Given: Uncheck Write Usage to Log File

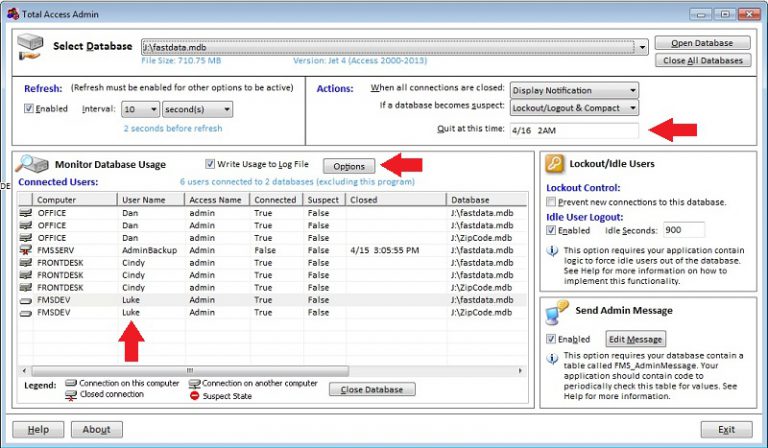Looking at the screenshot, I should click(210, 164).
